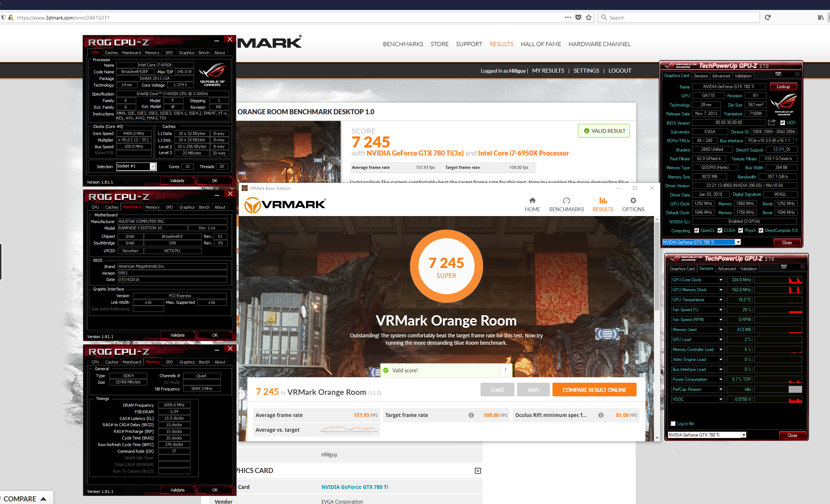
Task: Open VRMark Results bar chart icon
Action: click(603, 201)
